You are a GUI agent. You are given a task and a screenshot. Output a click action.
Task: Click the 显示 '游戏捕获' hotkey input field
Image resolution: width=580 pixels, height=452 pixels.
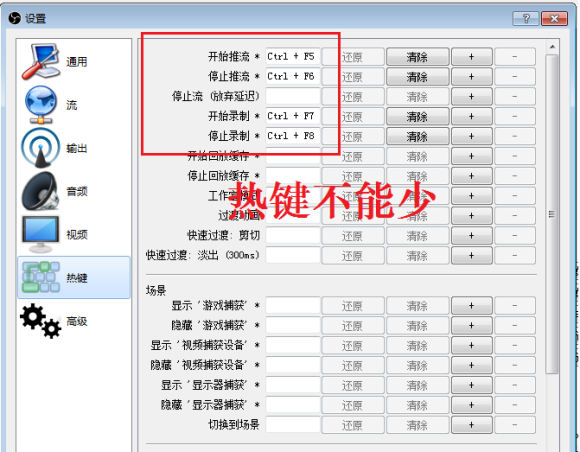pos(293,306)
